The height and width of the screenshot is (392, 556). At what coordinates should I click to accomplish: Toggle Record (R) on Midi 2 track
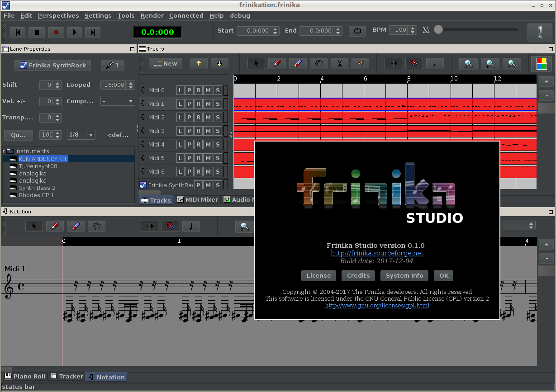[199, 117]
